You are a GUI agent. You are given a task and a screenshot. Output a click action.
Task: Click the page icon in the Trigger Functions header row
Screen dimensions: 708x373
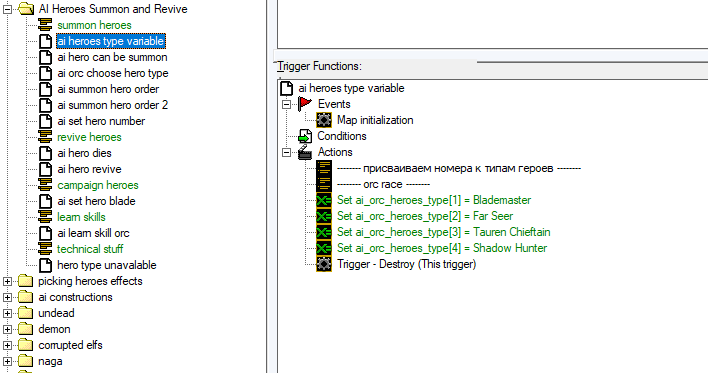click(287, 88)
